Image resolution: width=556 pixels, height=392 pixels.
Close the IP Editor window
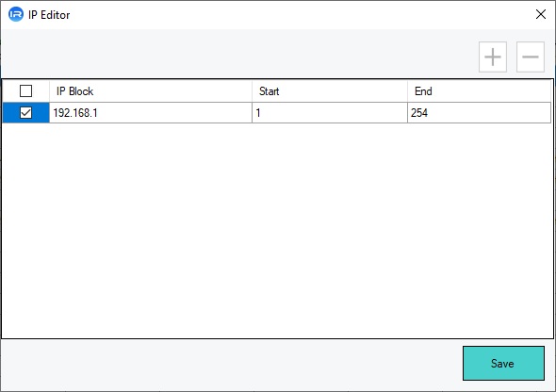(x=541, y=14)
